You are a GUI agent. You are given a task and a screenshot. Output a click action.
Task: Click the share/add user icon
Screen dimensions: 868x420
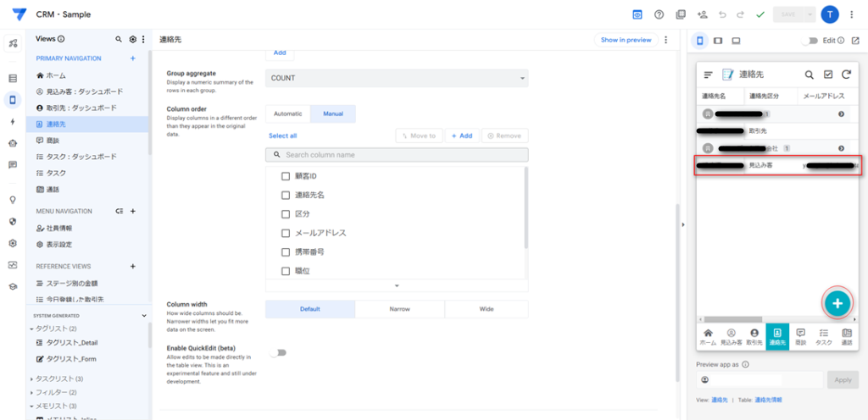702,14
